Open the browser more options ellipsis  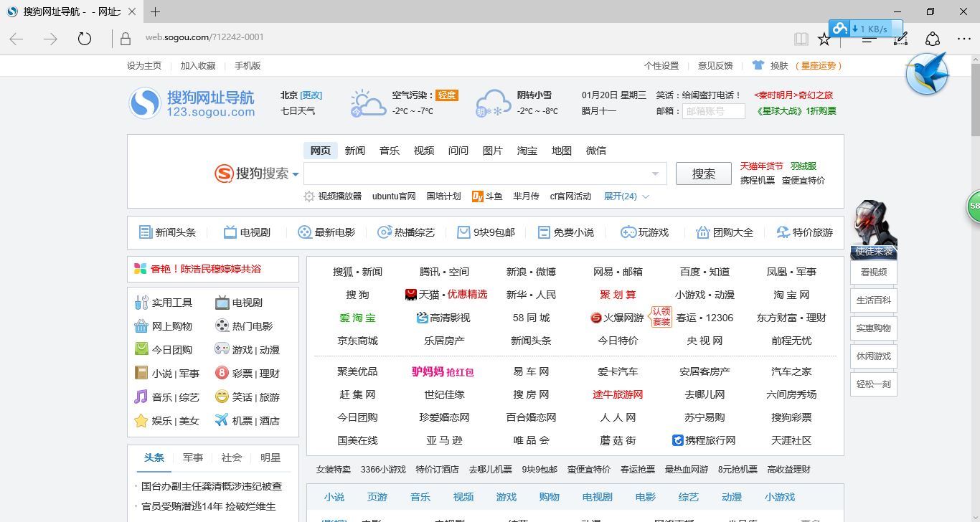point(964,39)
